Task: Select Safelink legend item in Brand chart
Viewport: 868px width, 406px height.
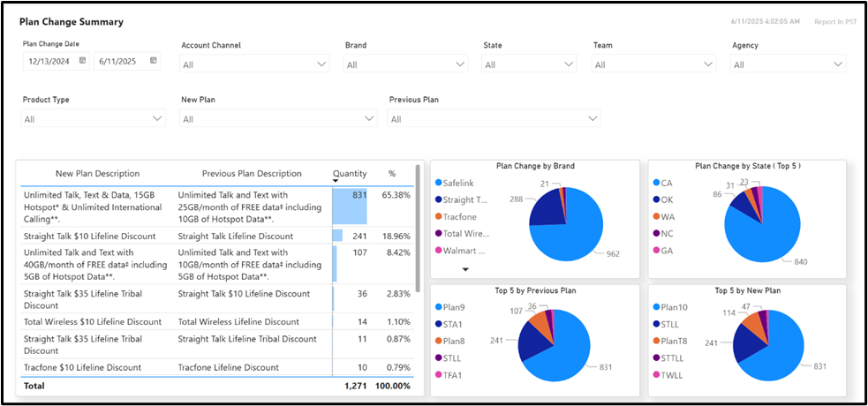Action: click(455, 183)
